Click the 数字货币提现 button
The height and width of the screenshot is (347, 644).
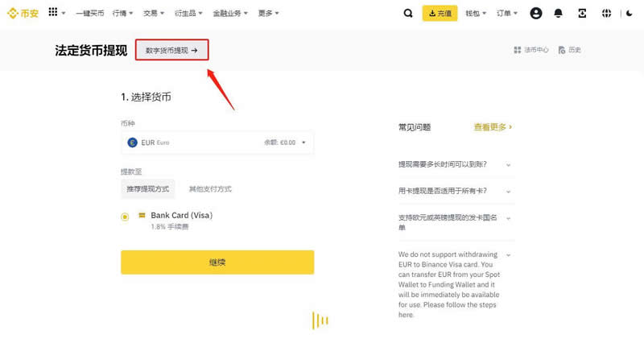(171, 50)
